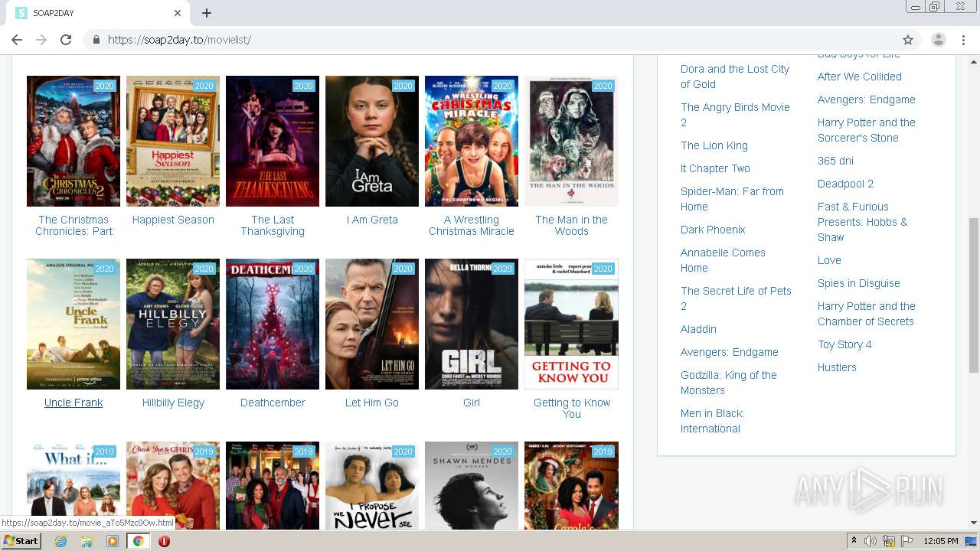This screenshot has height=551, width=980.
Task: Bookmark this page with the star icon
Action: tap(908, 40)
